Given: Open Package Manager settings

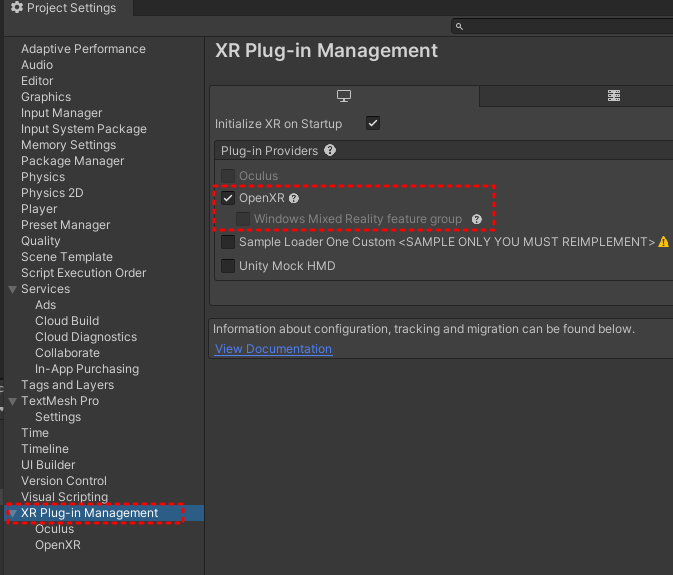Looking at the screenshot, I should pos(73,161).
